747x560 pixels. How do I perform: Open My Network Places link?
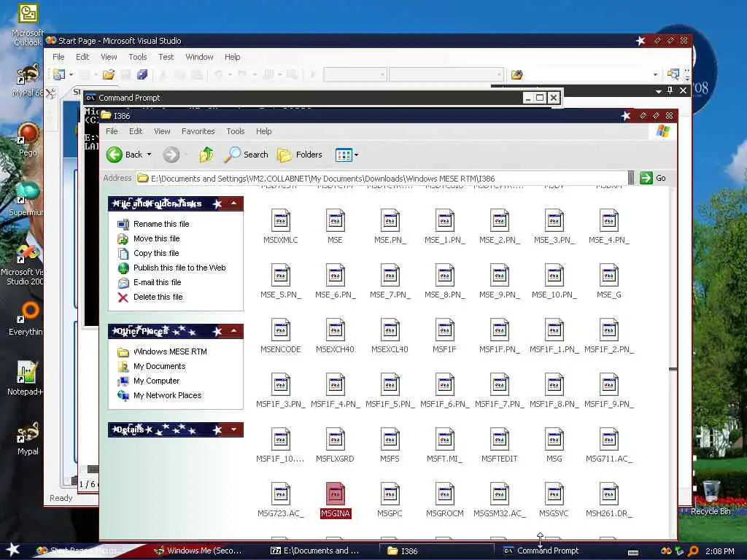167,396
